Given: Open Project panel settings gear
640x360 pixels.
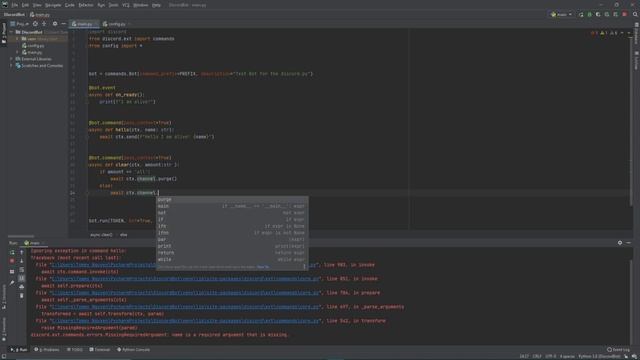Looking at the screenshot, I should [x=55, y=24].
